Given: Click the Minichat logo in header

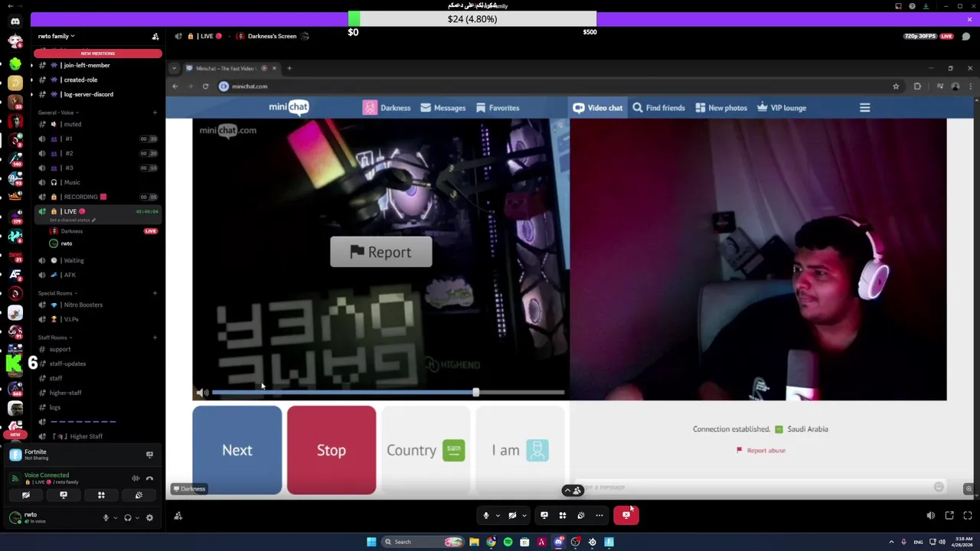Looking at the screenshot, I should (x=289, y=107).
